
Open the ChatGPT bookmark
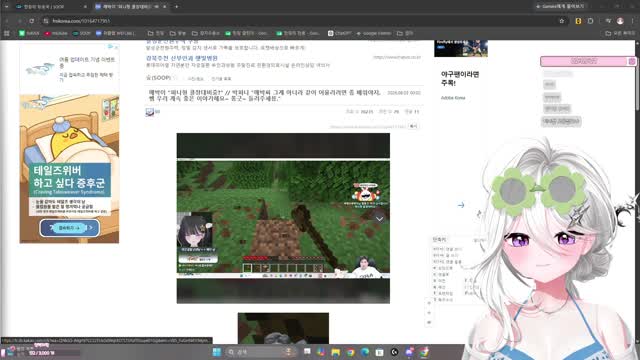pos(340,33)
